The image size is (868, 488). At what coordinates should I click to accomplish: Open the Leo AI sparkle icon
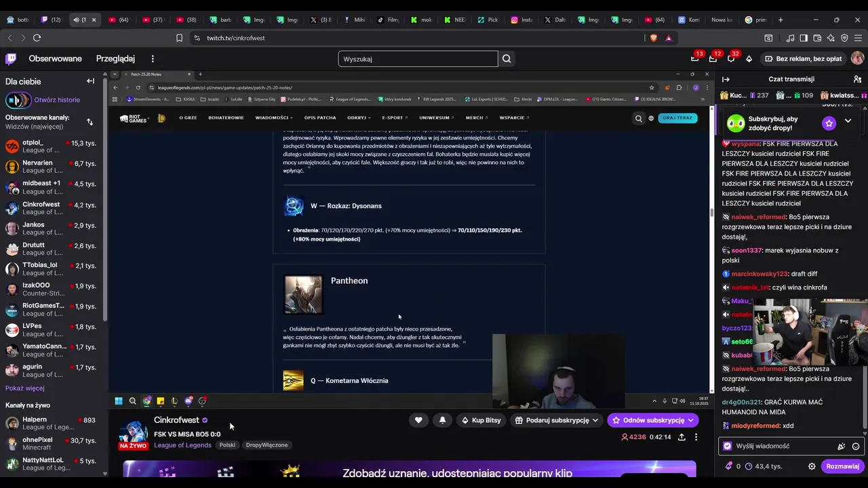tap(831, 38)
